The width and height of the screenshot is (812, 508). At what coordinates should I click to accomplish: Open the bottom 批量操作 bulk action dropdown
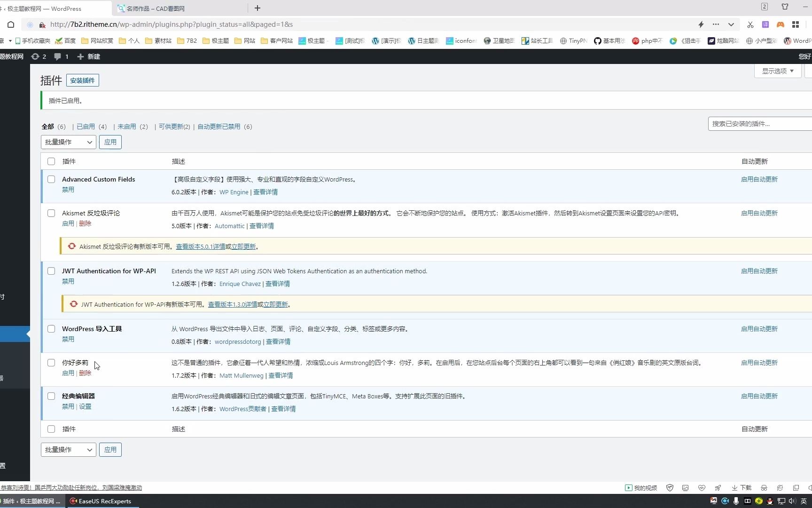pos(69,450)
